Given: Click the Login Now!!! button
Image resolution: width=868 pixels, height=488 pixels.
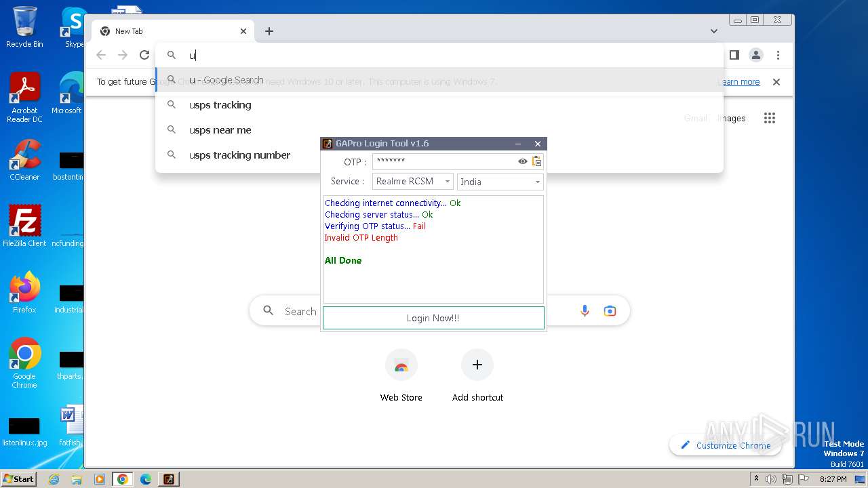Looking at the screenshot, I should coord(433,318).
